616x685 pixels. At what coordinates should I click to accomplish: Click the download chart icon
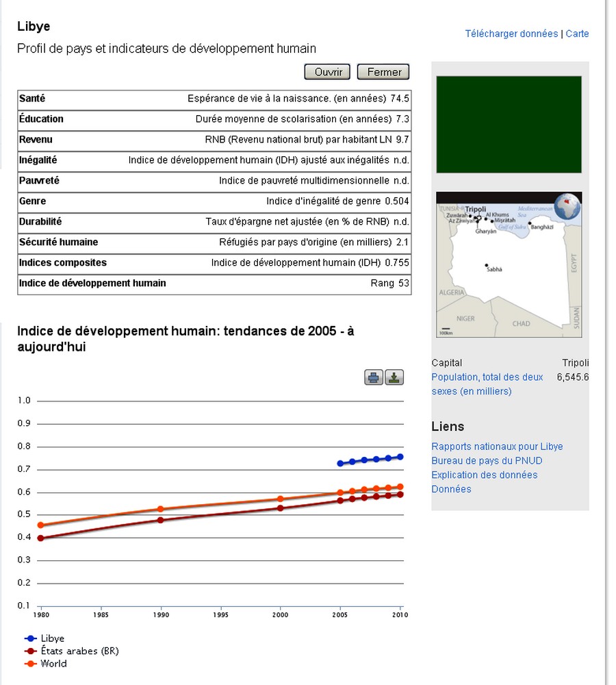[394, 377]
